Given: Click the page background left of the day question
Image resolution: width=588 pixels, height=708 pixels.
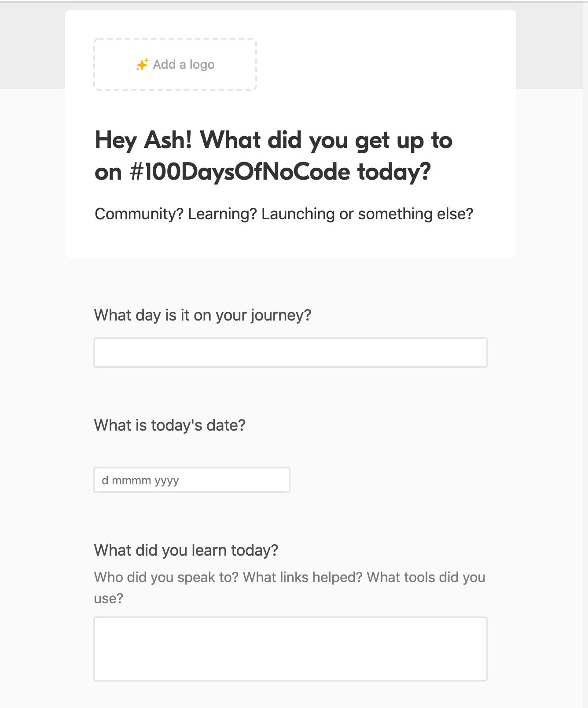Looking at the screenshot, I should click(44, 315).
